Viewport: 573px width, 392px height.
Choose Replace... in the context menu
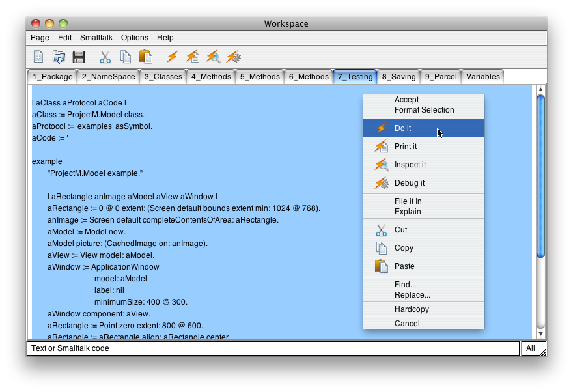coord(424,295)
